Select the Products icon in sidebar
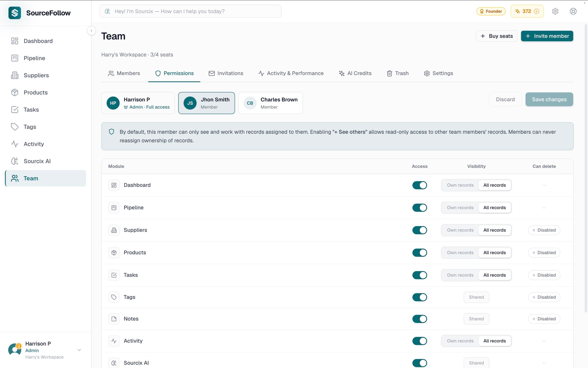 pos(14,92)
